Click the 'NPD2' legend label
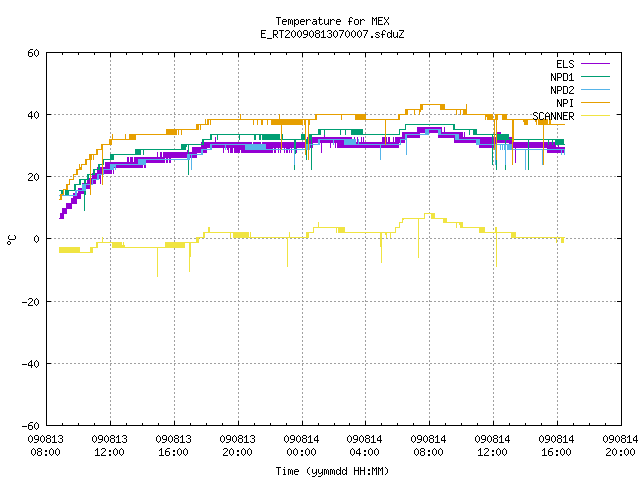Screen dimensions: 640x480 tap(562, 90)
